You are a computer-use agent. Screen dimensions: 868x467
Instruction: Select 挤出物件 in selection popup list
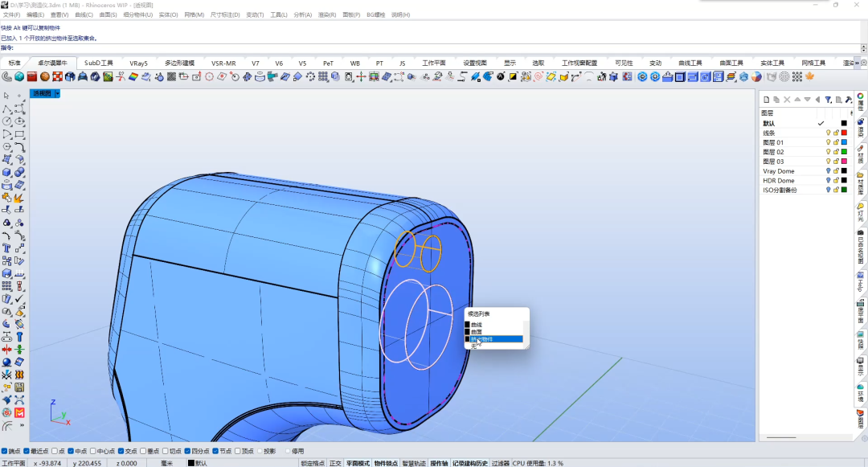(x=494, y=339)
